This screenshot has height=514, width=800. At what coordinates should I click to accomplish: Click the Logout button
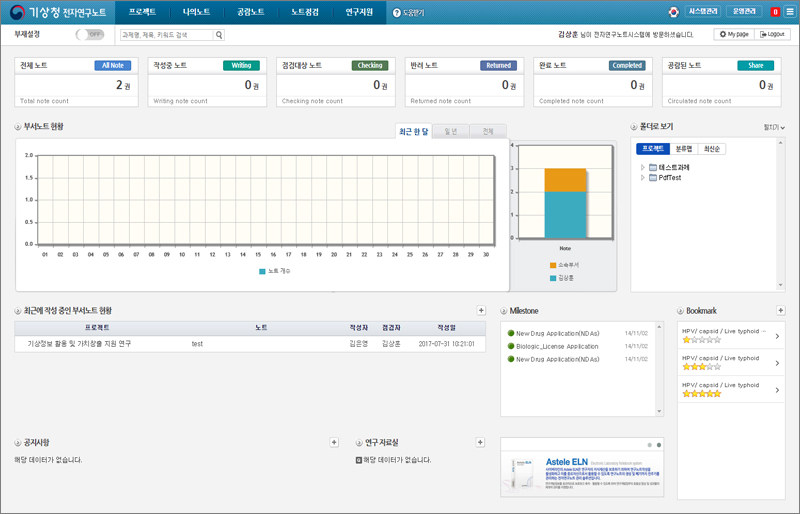(x=773, y=34)
